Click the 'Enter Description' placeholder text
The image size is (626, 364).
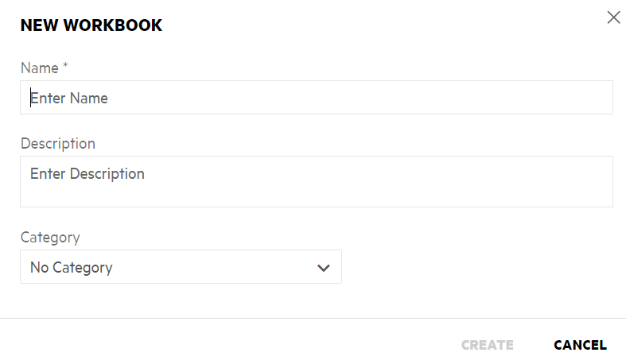pyautogui.click(x=87, y=174)
